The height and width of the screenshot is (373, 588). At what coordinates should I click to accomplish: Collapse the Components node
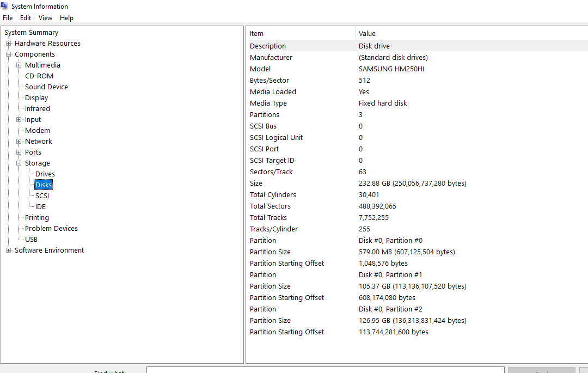pyautogui.click(x=9, y=54)
